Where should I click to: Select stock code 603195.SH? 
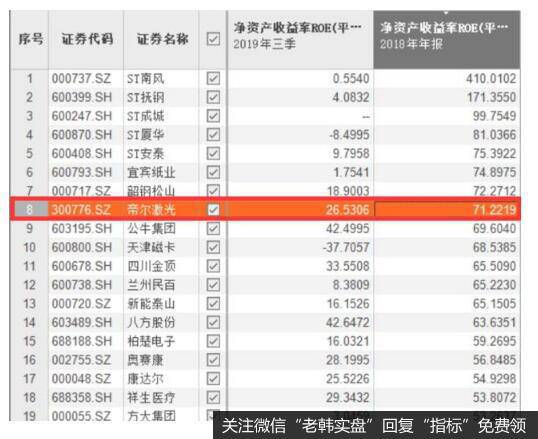82,229
